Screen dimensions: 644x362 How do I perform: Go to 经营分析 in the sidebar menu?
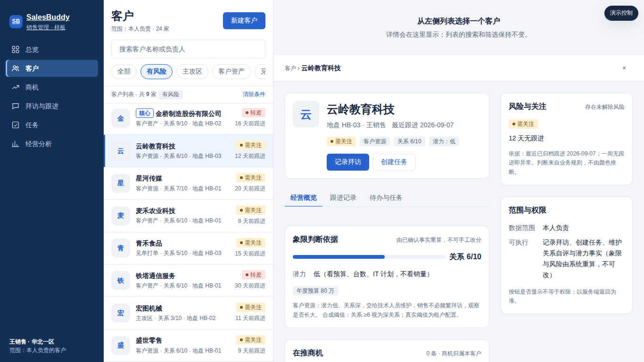52,144
